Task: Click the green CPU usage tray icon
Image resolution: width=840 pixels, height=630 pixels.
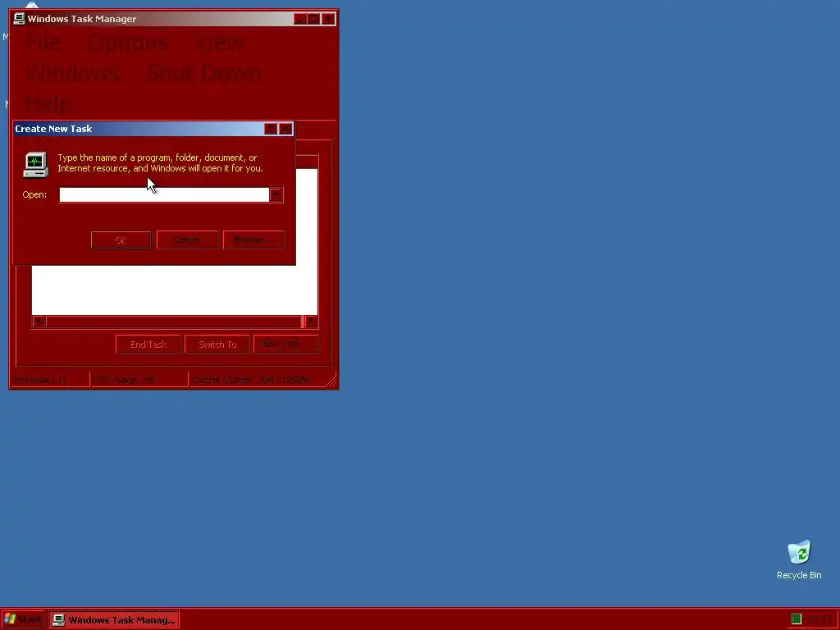Action: 796,619
